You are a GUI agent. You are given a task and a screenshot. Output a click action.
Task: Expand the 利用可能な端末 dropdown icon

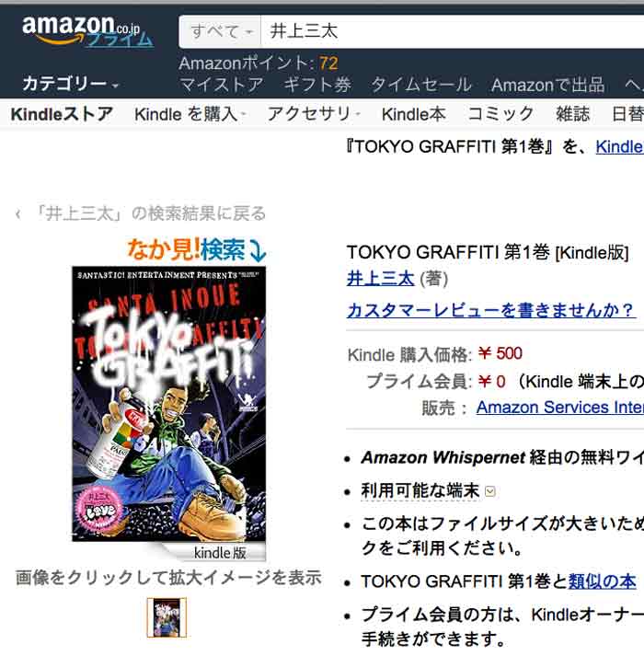(490, 492)
